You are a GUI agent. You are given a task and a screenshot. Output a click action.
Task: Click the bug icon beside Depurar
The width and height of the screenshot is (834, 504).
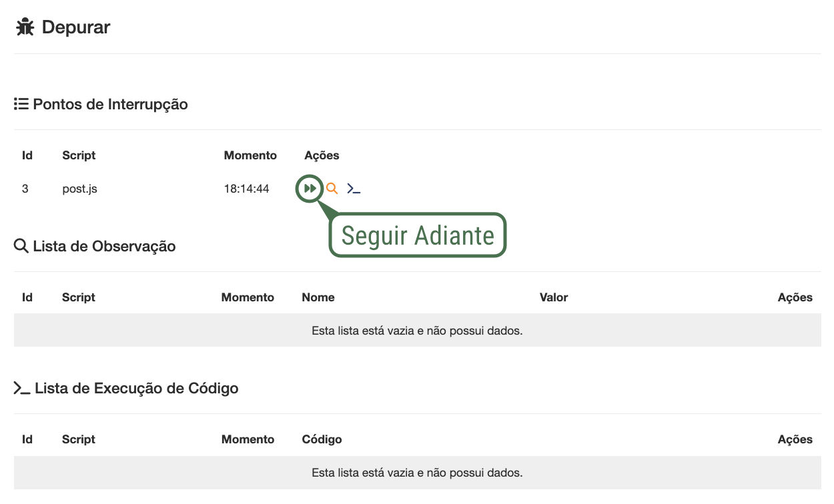tap(25, 27)
